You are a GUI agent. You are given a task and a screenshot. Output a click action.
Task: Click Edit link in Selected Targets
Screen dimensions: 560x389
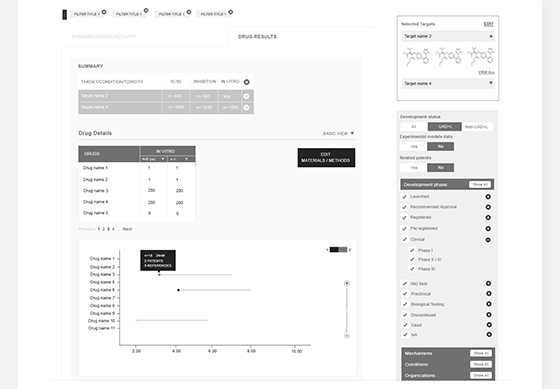tap(488, 24)
